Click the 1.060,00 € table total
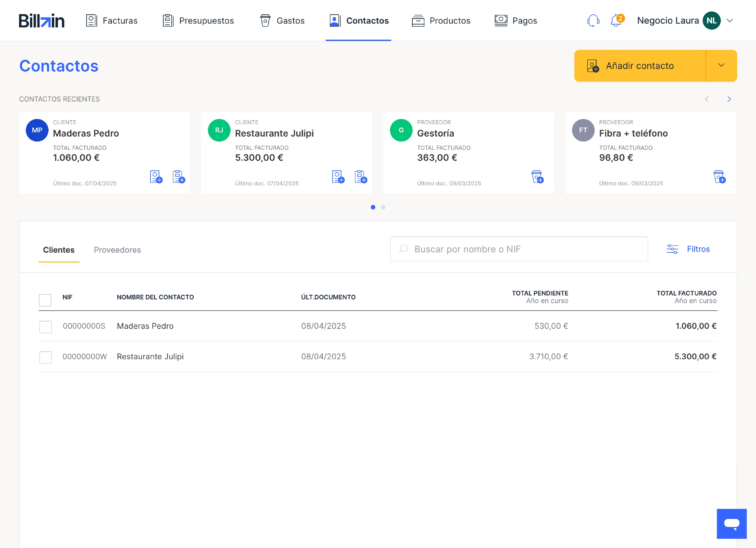This screenshot has width=756, height=548. [696, 326]
